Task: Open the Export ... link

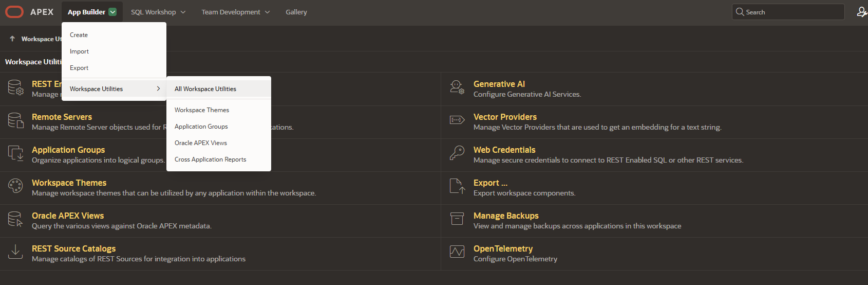Action: coord(490,183)
